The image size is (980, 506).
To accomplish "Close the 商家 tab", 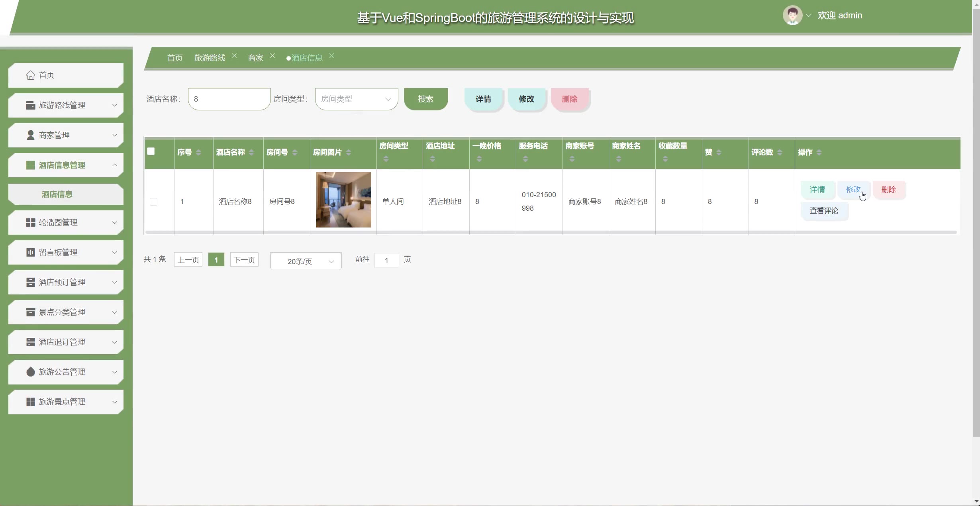I will 272,55.
